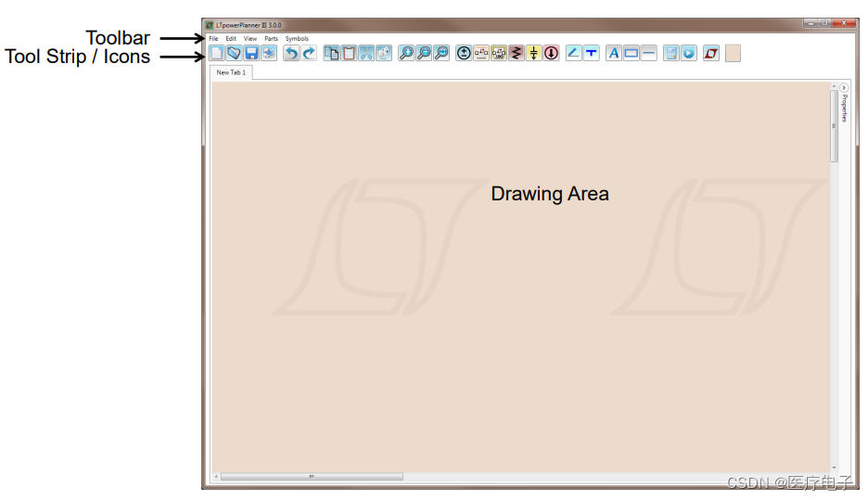This screenshot has width=868, height=500.
Task: Add the orange regulator block symbol
Action: [481, 53]
